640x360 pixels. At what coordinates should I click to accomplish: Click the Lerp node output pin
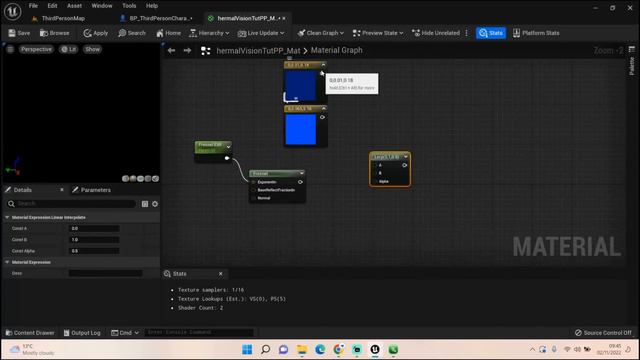[404, 165]
